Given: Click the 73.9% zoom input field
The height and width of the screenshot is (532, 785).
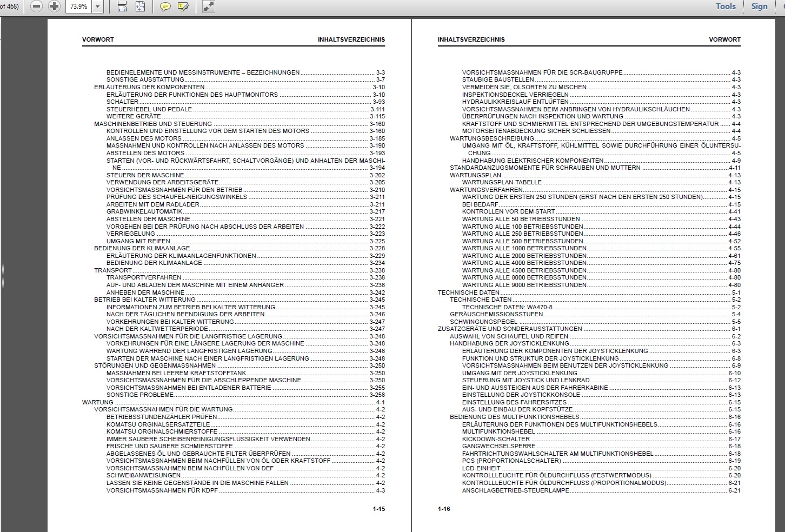Looking at the screenshot, I should (x=78, y=6).
